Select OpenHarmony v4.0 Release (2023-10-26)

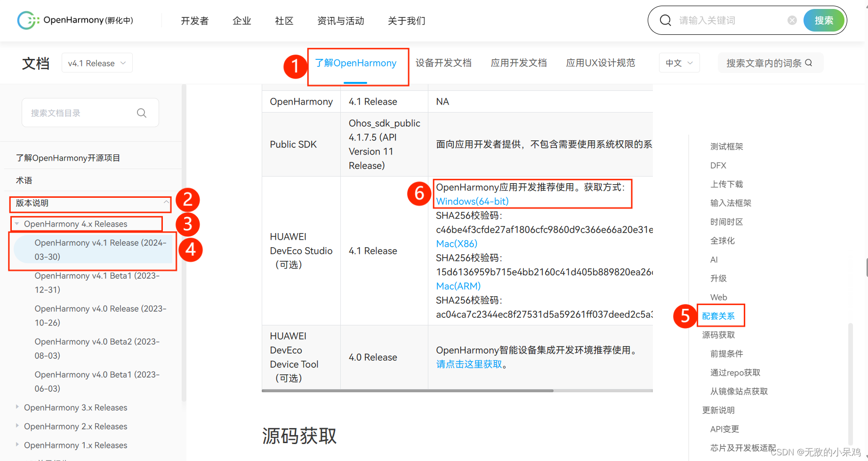point(100,315)
